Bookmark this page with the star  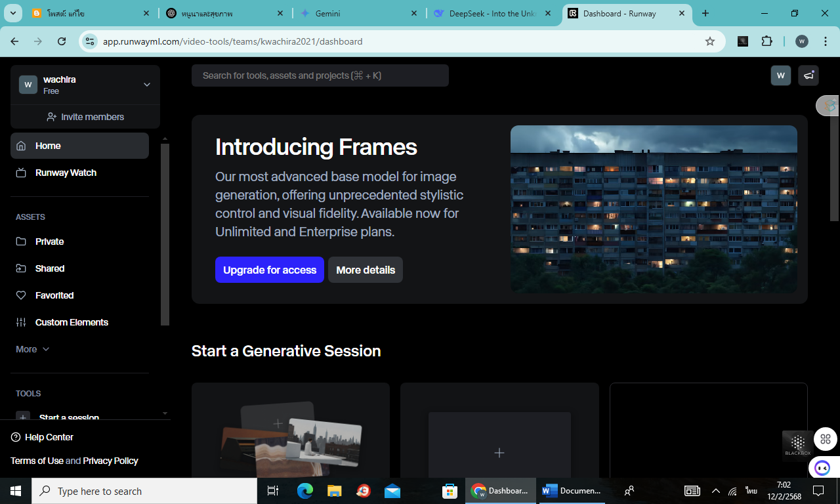pos(710,41)
